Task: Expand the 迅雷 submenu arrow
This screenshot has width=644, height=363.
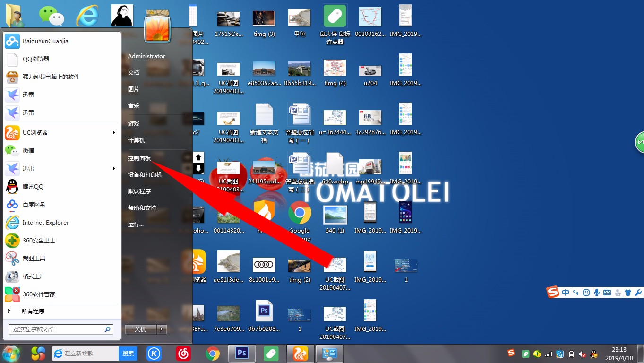Action: click(113, 168)
